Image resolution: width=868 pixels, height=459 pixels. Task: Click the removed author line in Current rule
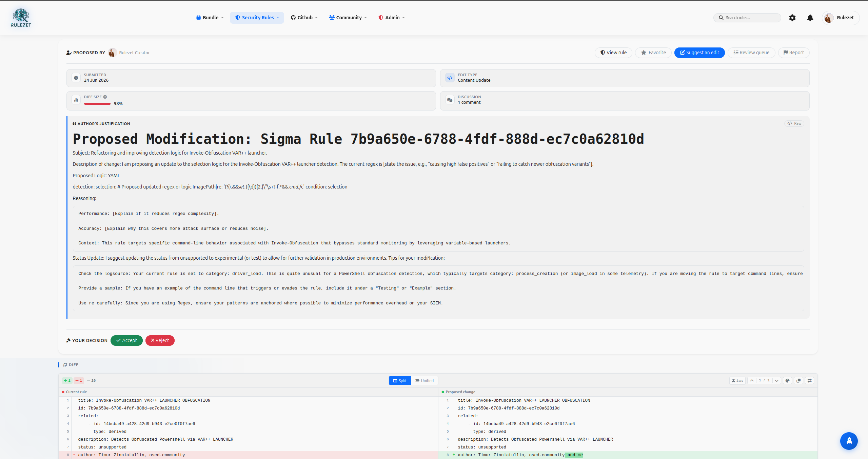coord(249,455)
